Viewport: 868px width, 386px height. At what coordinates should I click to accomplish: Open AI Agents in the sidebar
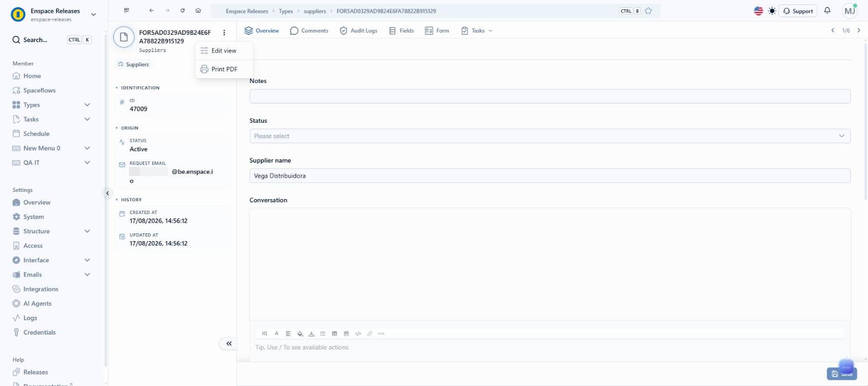(37, 304)
